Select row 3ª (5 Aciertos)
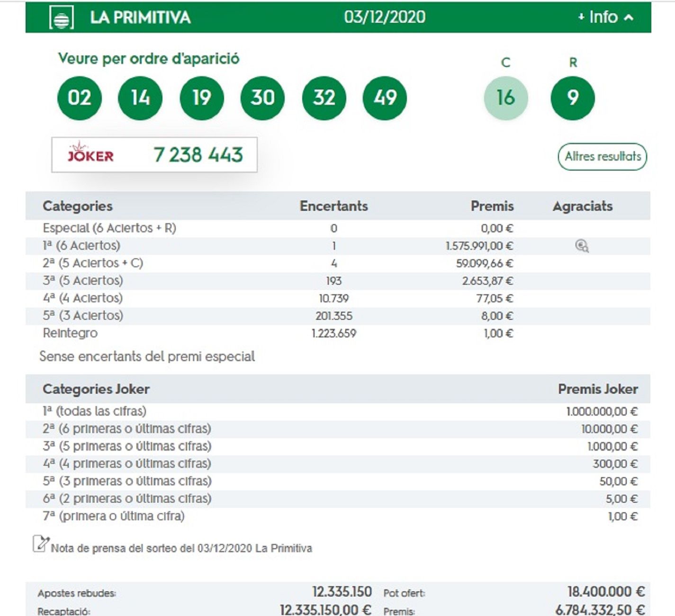675x616 pixels. click(338, 281)
